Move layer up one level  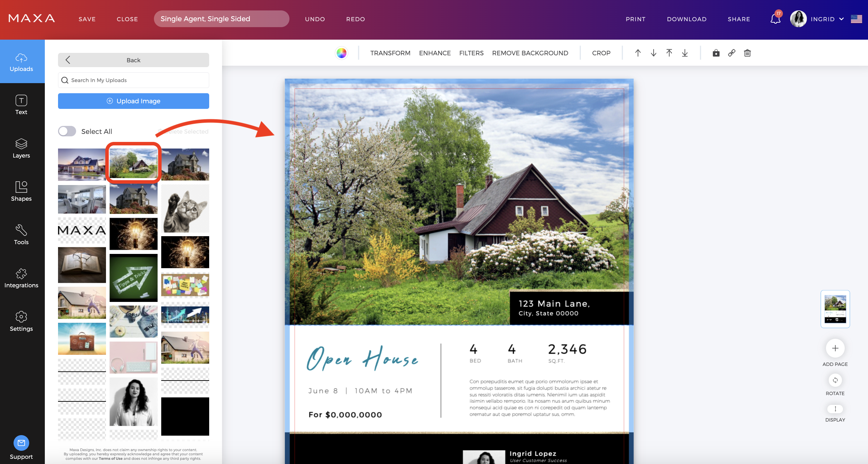click(x=638, y=53)
